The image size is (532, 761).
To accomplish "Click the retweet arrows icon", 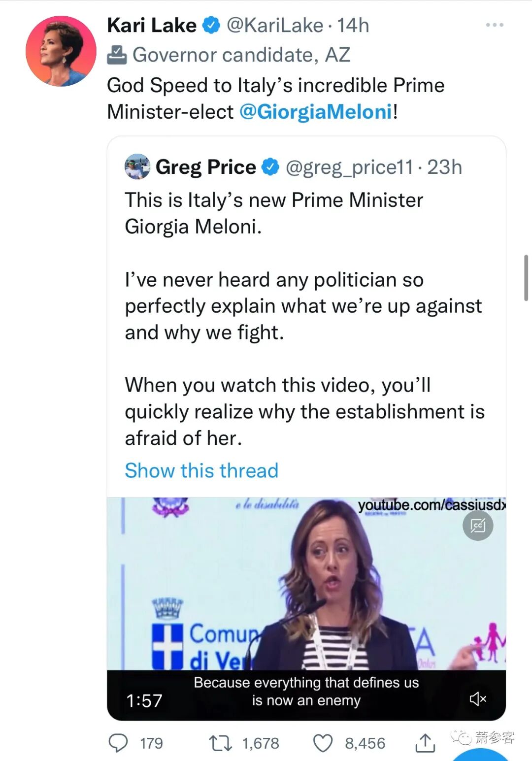I will point(220,743).
